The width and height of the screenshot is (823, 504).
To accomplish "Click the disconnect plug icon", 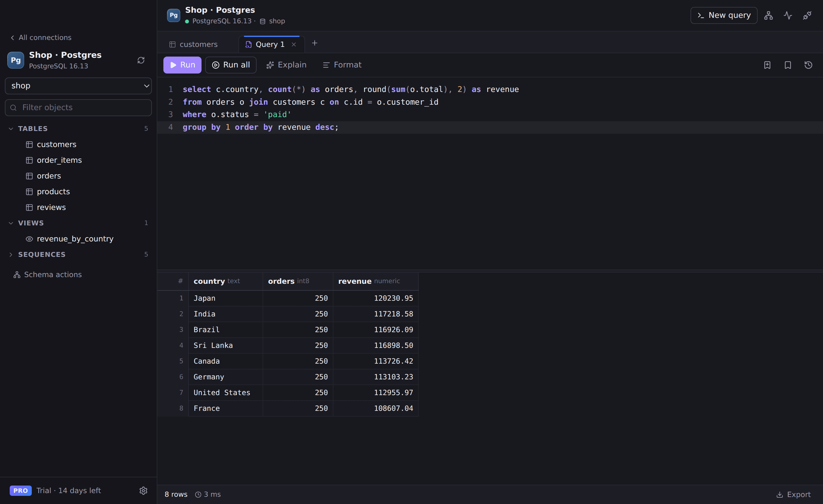I will (807, 15).
